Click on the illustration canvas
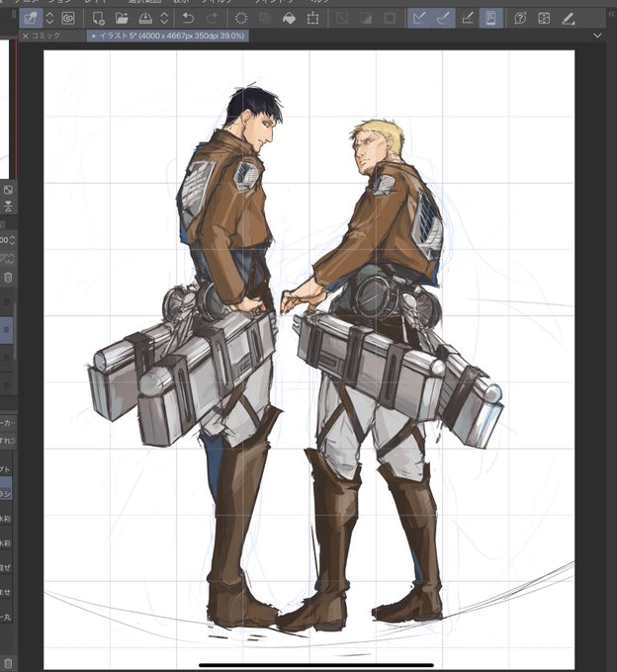The width and height of the screenshot is (617, 672). (308, 359)
